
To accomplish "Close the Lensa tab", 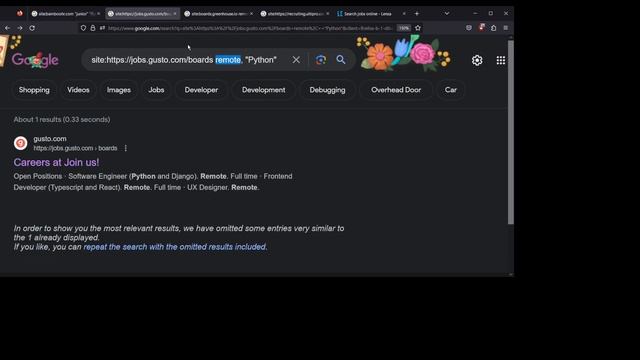I will [x=404, y=13].
